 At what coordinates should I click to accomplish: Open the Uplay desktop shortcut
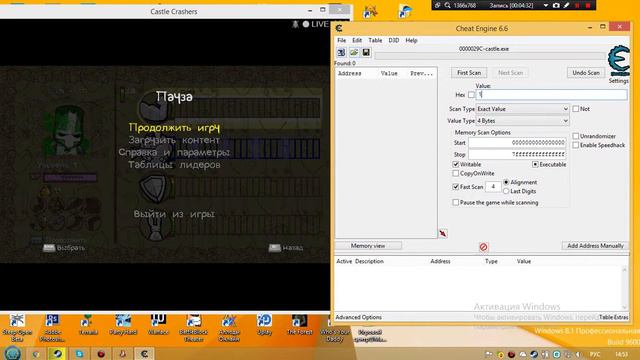(264, 325)
